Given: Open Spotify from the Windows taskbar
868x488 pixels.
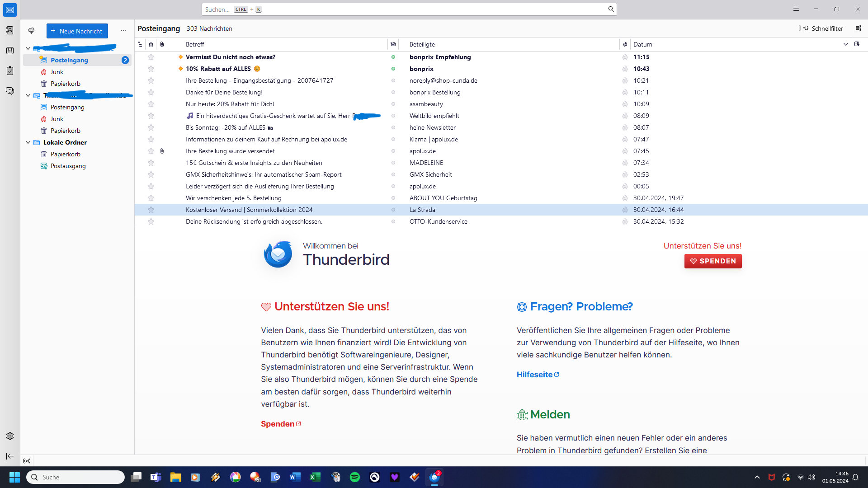Looking at the screenshot, I should point(355,477).
